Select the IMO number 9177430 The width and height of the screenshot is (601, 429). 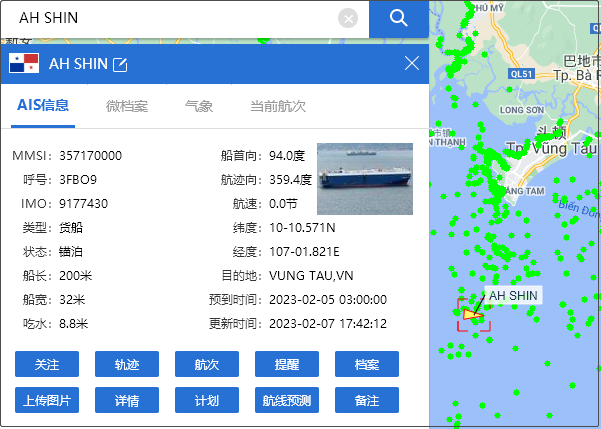point(84,204)
